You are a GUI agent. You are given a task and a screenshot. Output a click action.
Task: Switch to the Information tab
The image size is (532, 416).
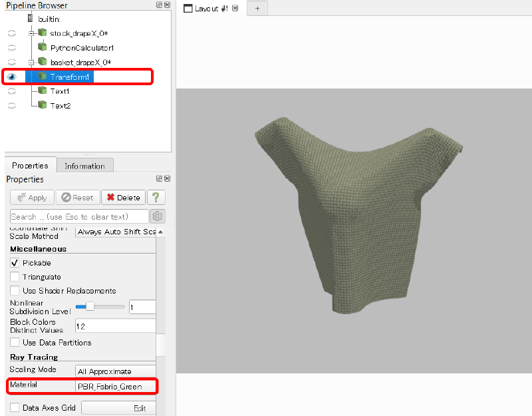tap(84, 165)
